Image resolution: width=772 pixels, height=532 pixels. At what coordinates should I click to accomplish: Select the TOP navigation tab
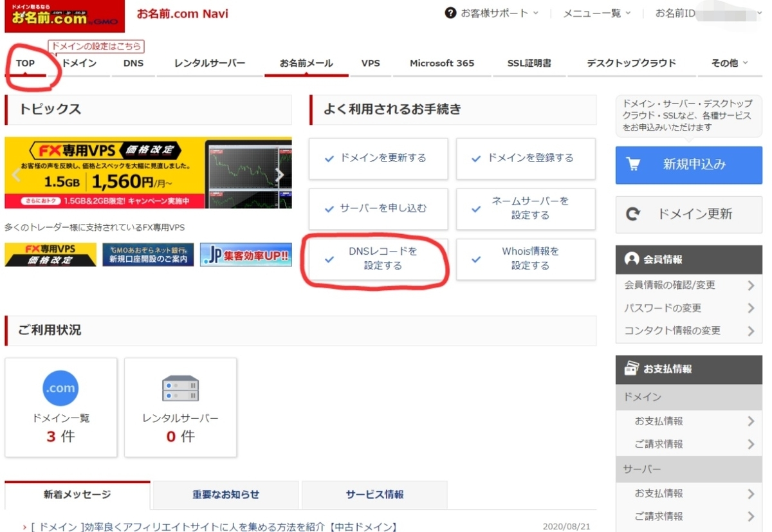(x=26, y=63)
